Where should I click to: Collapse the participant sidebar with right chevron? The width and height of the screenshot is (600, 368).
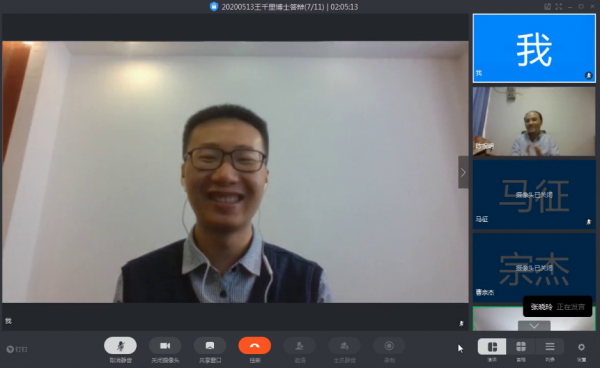point(463,173)
